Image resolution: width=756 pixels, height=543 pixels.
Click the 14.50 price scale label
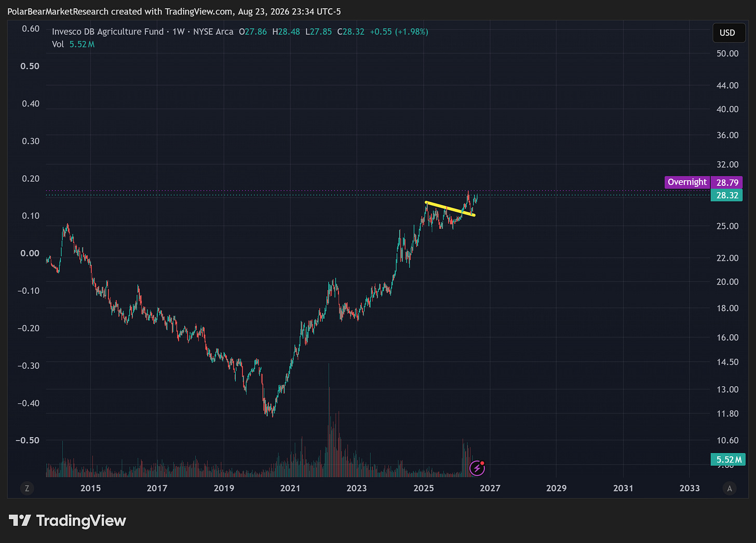[727, 362]
